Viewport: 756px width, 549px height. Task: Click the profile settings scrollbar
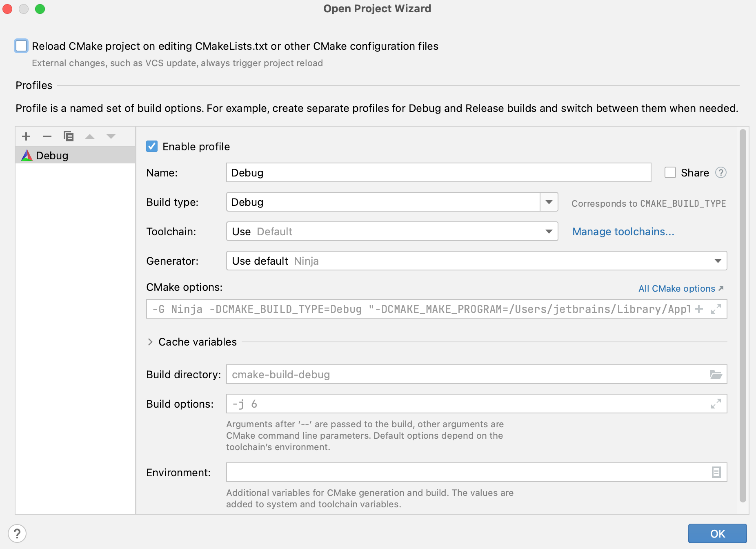[743, 315]
